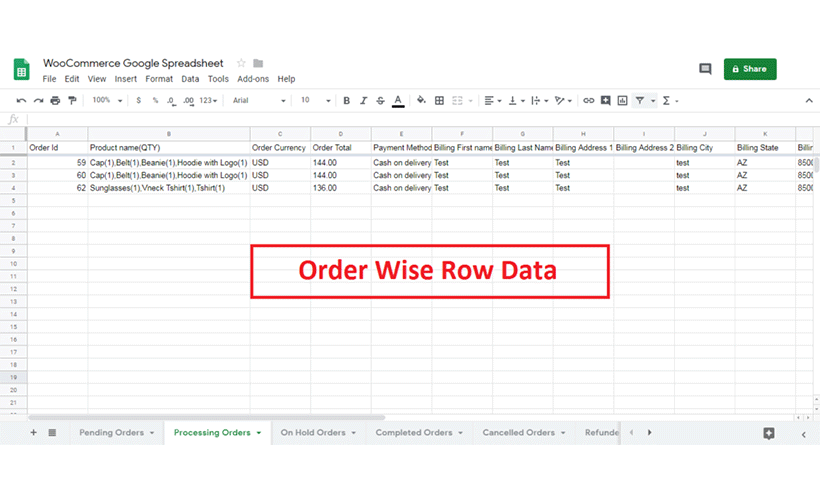Open more number formats 123 dropdown

pos(208,100)
